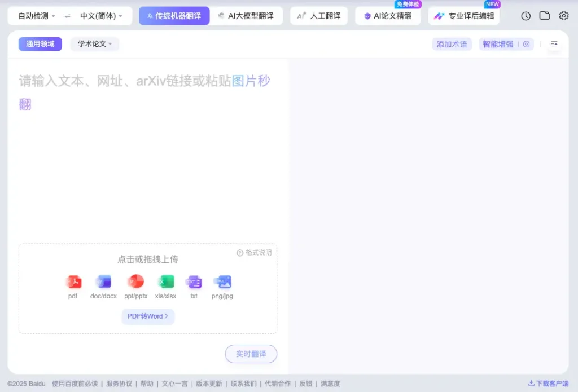This screenshot has height=392, width=578.
Task: Open the 中文(简体) target language dropdown
Action: [101, 16]
